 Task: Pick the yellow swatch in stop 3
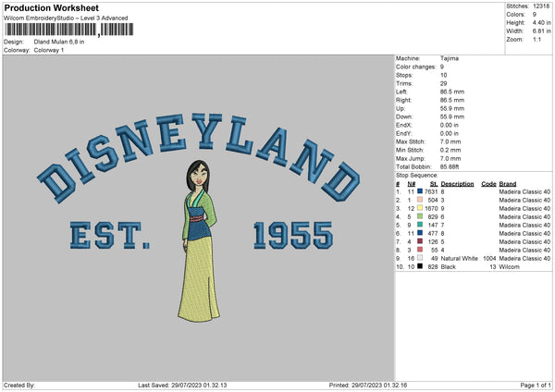click(x=419, y=209)
